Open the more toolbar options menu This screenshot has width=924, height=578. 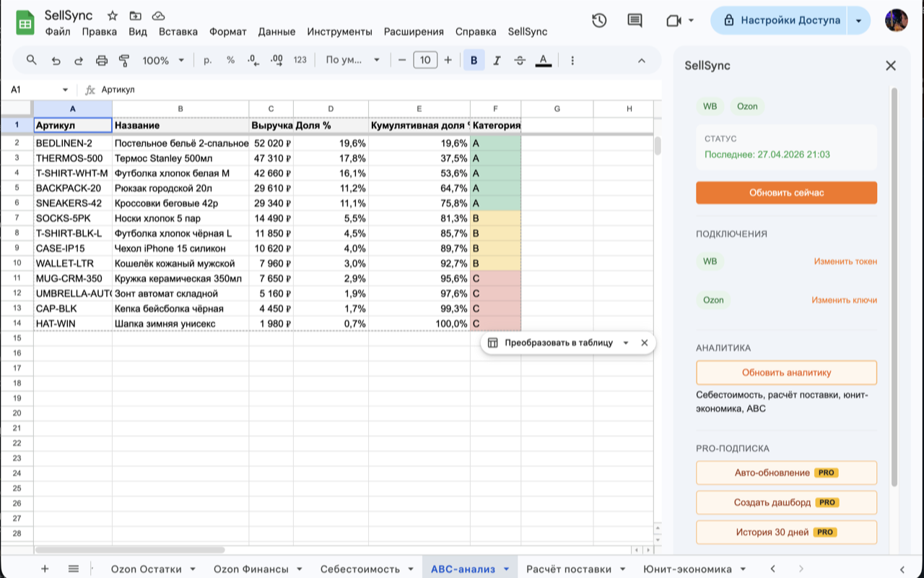(572, 61)
